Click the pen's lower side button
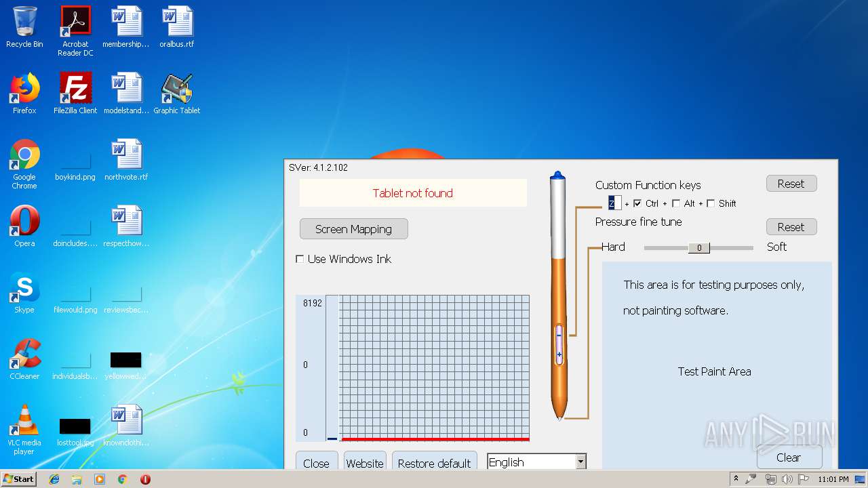This screenshot has height=488, width=868. tap(559, 354)
